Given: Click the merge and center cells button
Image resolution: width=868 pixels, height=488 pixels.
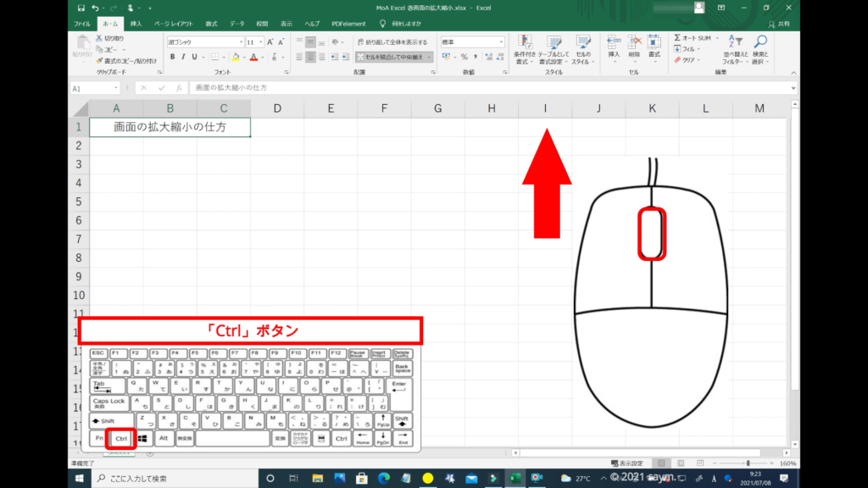Looking at the screenshot, I should point(391,57).
